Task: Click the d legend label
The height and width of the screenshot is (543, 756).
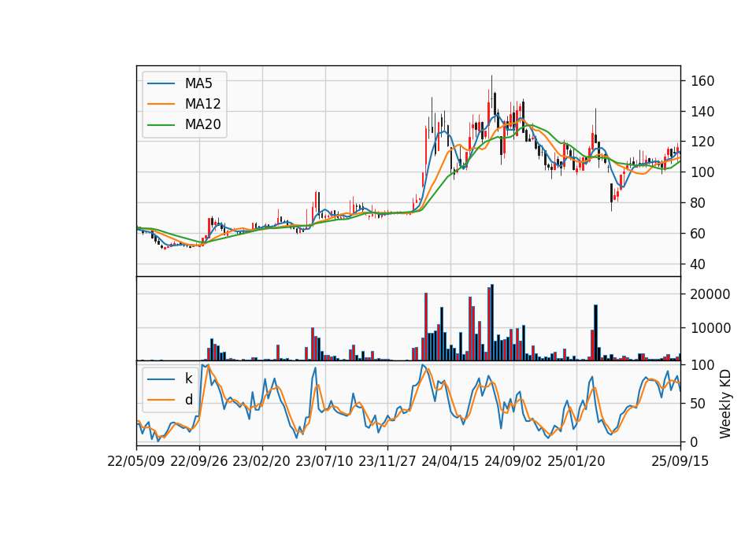Action: [188, 400]
